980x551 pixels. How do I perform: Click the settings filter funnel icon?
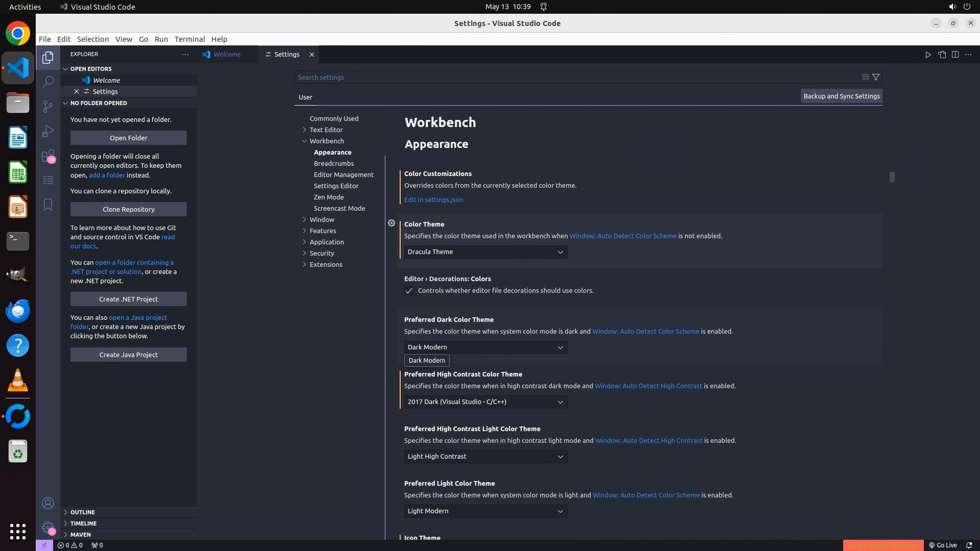pos(876,77)
